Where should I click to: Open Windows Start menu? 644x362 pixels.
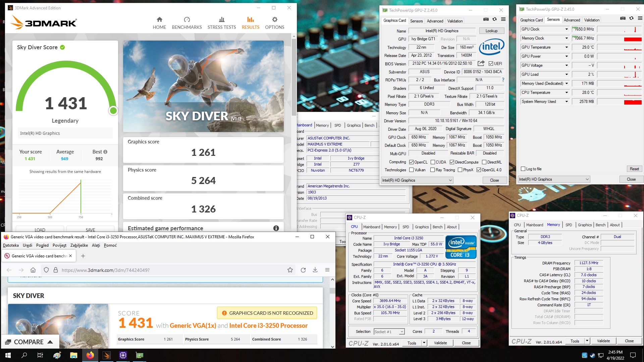[8, 355]
